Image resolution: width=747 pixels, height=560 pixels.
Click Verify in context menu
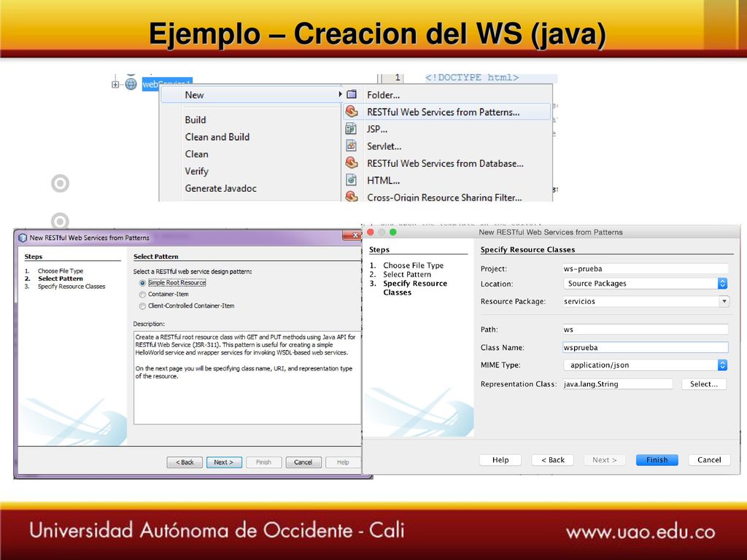[x=197, y=171]
